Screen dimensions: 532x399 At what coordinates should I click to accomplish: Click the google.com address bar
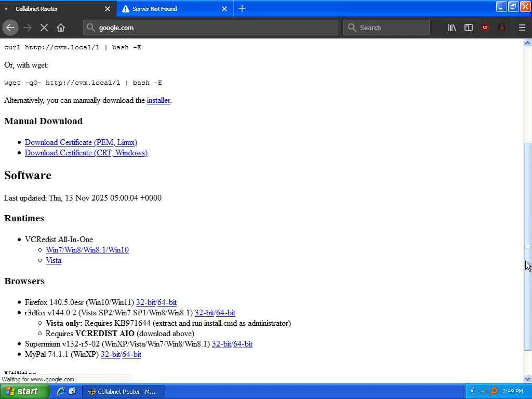pos(210,28)
